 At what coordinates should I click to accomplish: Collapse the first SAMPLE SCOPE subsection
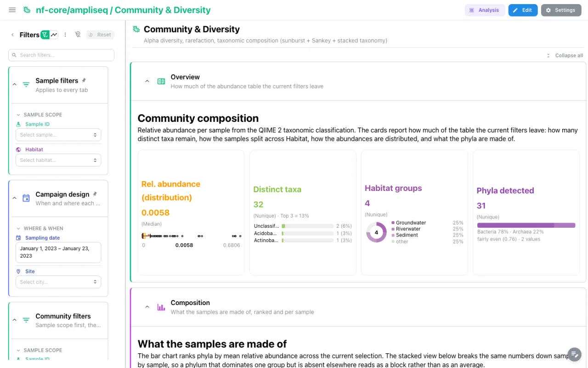(18, 115)
